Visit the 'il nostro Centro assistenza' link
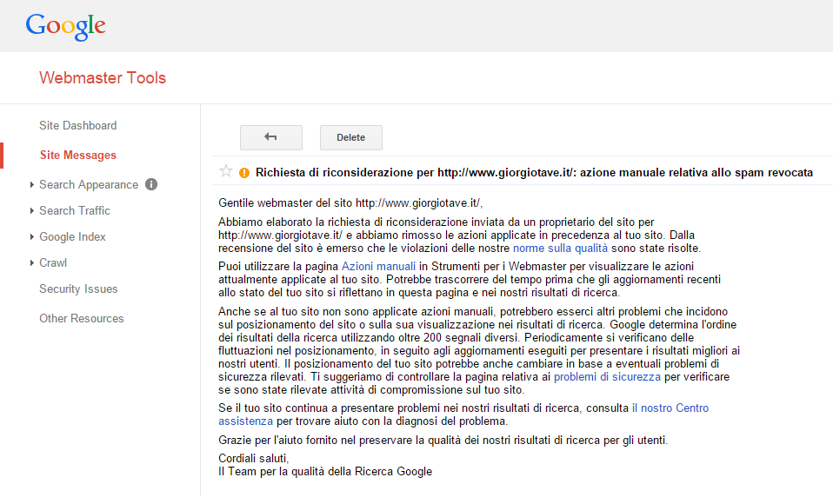 [x=670, y=408]
